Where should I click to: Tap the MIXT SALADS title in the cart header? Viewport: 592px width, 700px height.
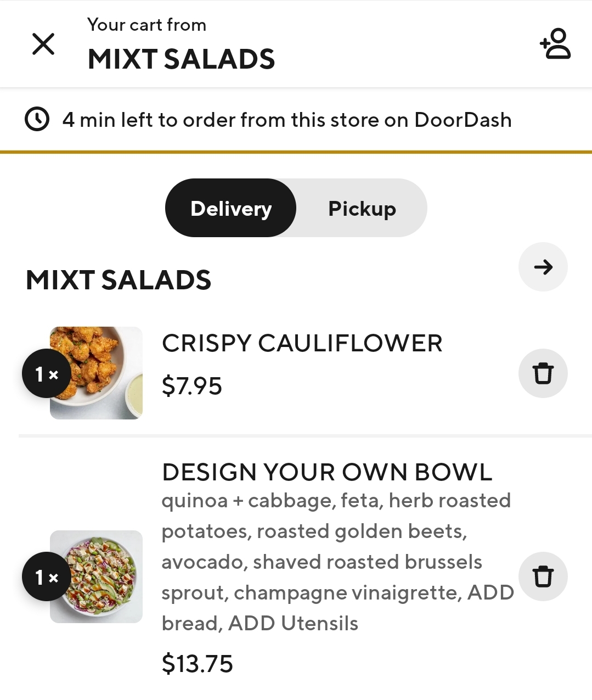pyautogui.click(x=181, y=59)
